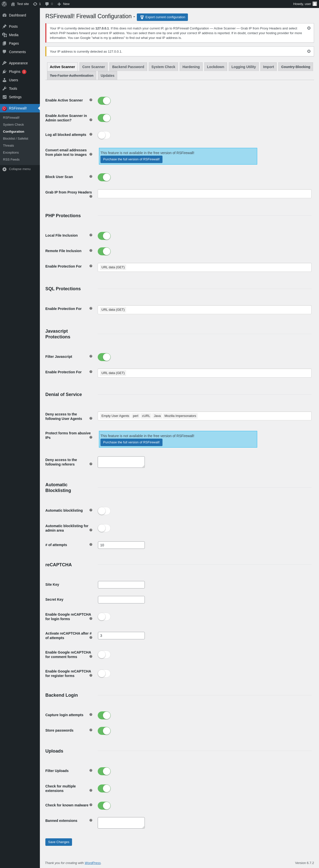Click help icon for Automatic blocklisting

tap(91, 510)
